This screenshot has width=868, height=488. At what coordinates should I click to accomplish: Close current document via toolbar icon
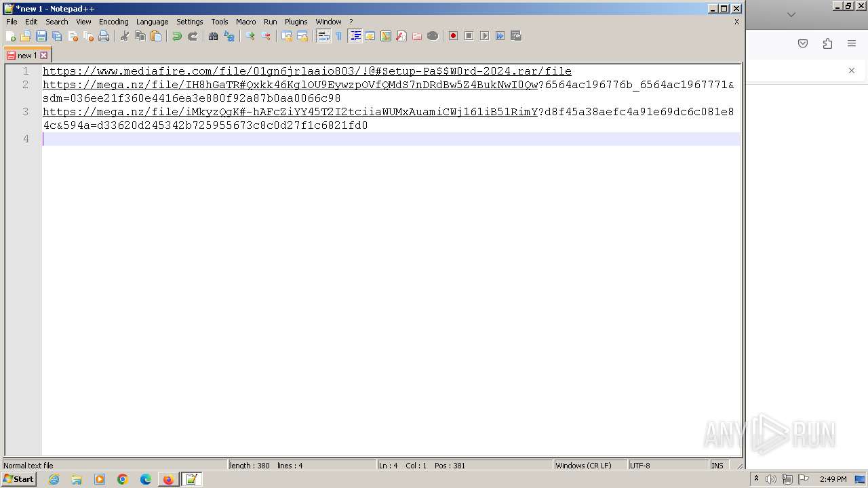(73, 36)
